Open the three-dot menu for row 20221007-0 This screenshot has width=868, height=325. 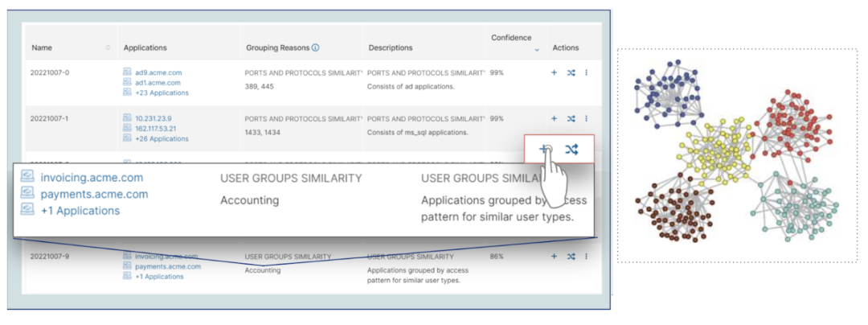click(586, 73)
